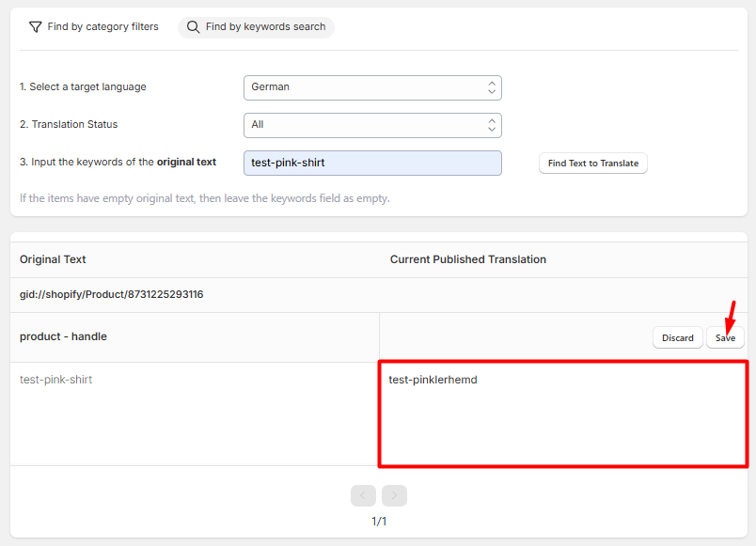Click original text test-pink-shirt in table
The image size is (756, 546).
(x=55, y=380)
